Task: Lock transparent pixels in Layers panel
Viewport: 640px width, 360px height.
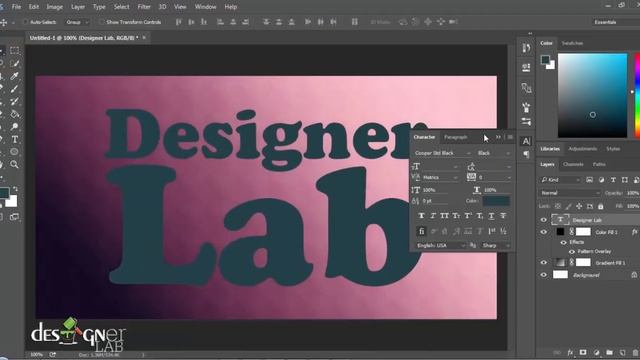Action: click(558, 207)
